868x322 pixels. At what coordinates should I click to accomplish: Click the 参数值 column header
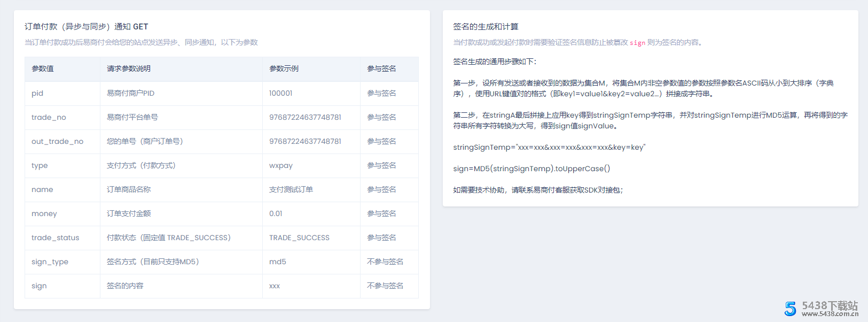point(43,68)
